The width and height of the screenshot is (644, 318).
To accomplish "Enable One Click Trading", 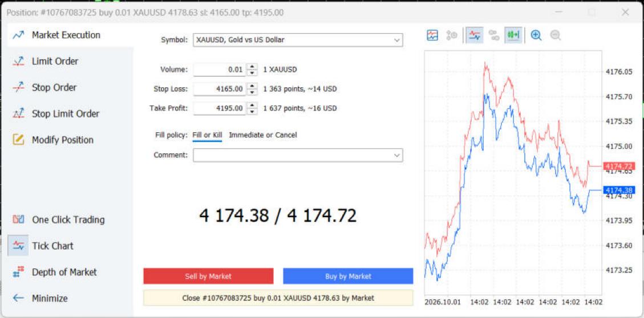I will (x=68, y=219).
